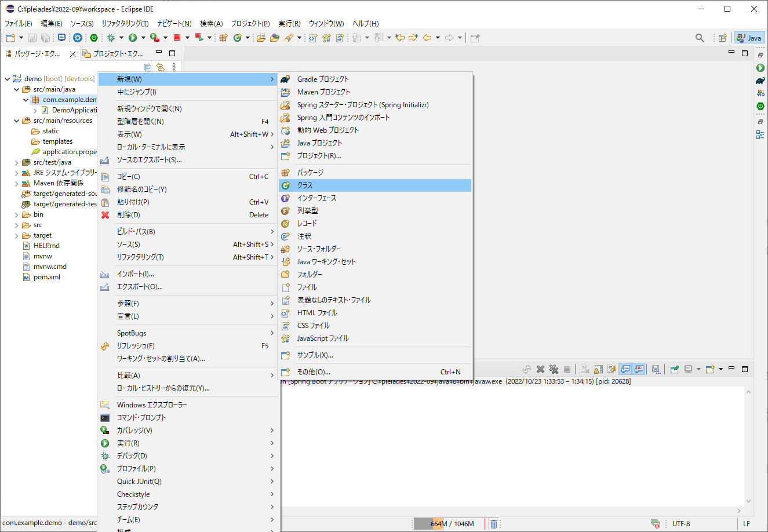Click the New wizard toolbar icon

[x=10, y=38]
